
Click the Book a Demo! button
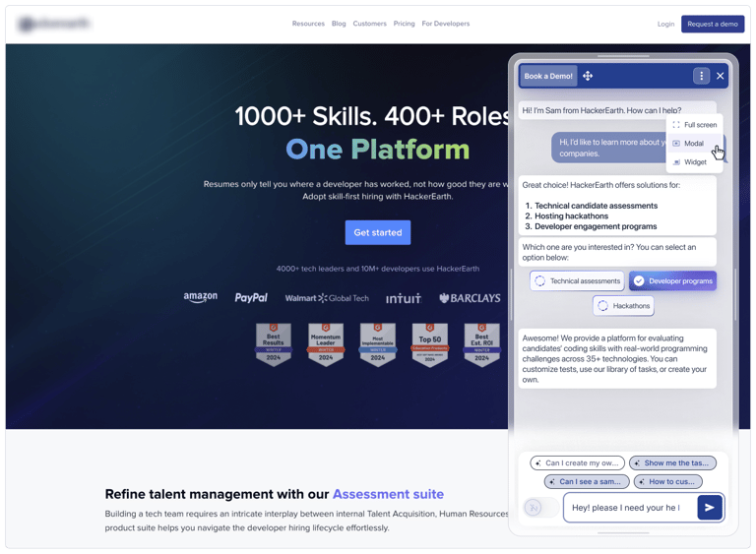(x=548, y=76)
